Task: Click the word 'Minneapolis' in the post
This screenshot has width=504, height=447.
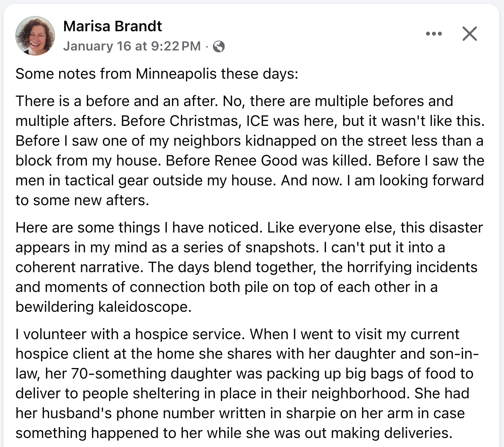Action: (176, 74)
